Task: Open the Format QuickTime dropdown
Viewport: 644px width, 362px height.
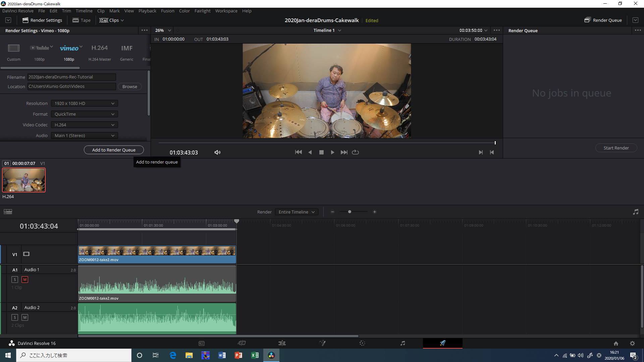Action: [x=85, y=114]
